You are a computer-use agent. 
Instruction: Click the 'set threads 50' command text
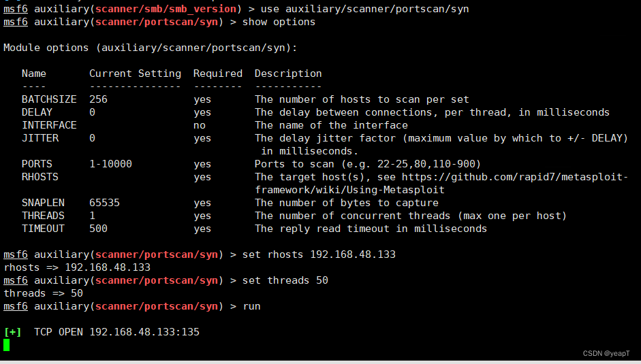pyautogui.click(x=285, y=280)
